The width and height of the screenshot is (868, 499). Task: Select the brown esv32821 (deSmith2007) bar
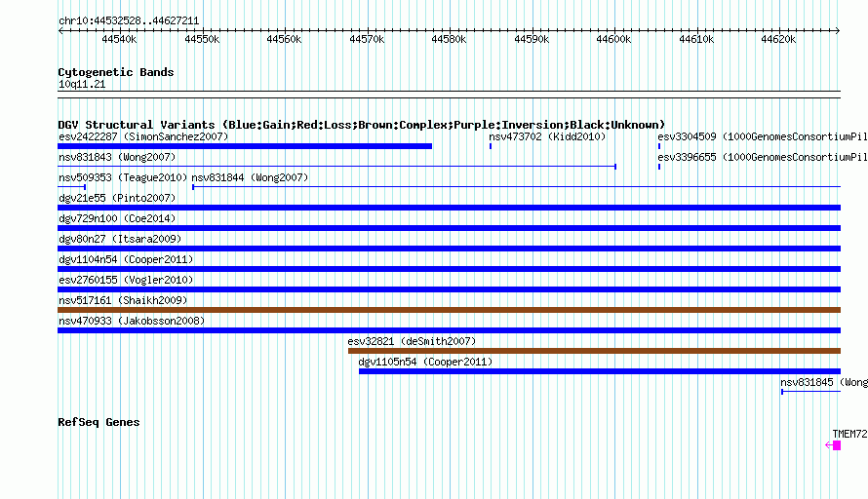[595, 351]
